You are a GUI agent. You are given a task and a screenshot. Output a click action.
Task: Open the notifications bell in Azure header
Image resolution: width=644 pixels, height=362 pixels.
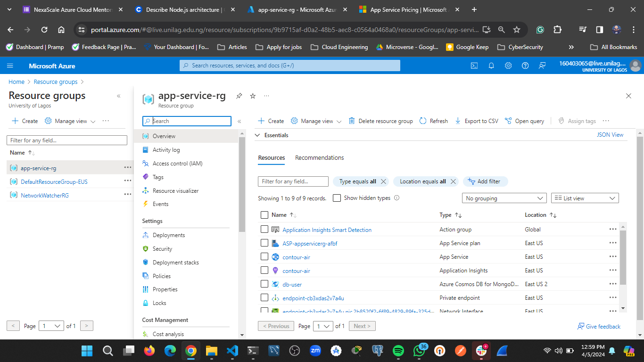(x=491, y=66)
